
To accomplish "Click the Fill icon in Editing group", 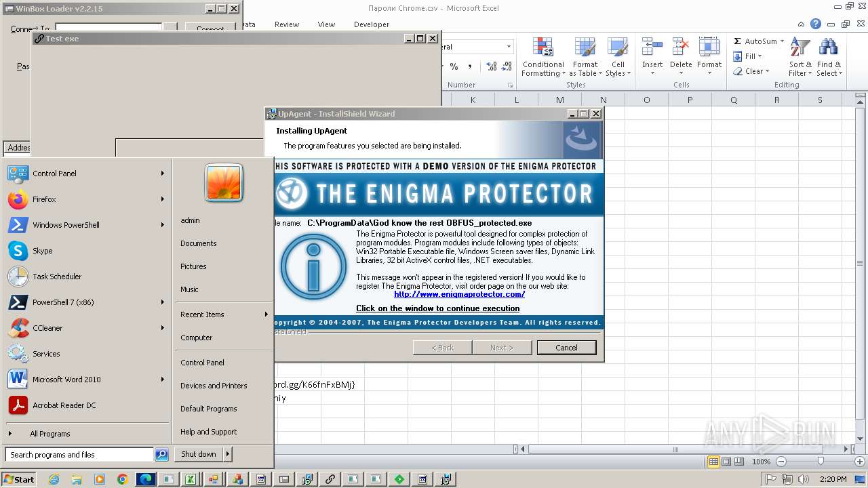I will tap(738, 56).
